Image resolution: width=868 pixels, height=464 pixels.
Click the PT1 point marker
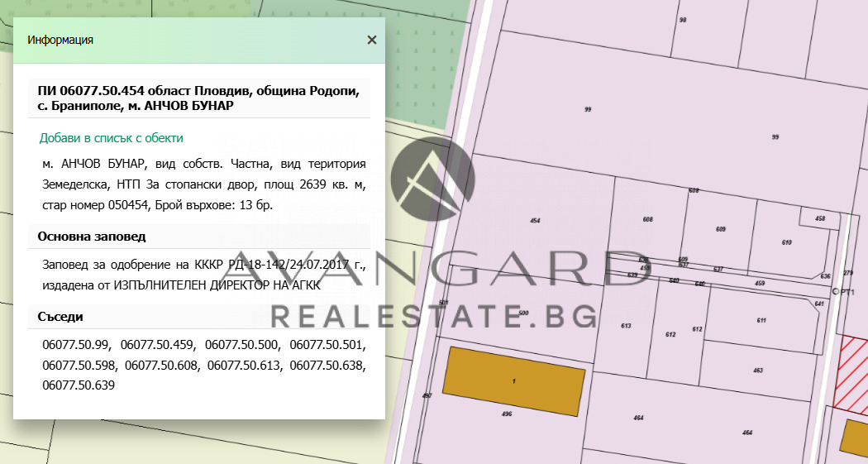pos(836,292)
